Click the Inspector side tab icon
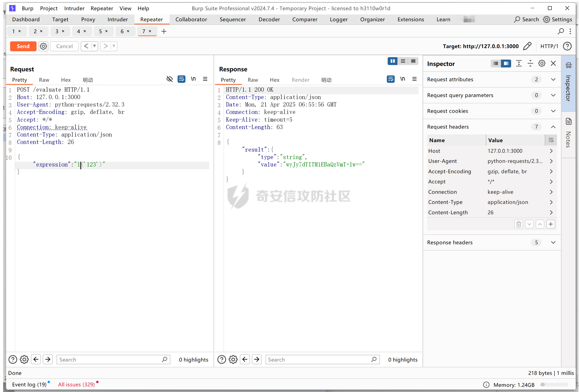The width and height of the screenshot is (579, 392). click(x=569, y=65)
